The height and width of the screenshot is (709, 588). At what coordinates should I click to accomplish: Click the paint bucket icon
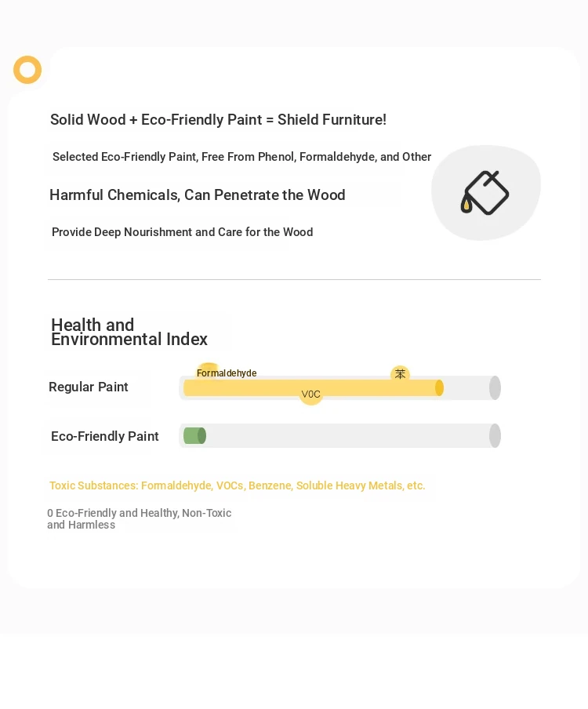click(485, 193)
